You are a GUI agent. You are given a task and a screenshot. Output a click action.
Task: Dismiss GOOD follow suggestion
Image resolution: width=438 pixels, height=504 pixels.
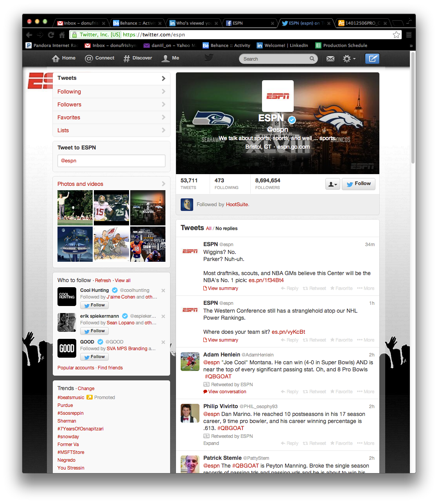pyautogui.click(x=163, y=342)
